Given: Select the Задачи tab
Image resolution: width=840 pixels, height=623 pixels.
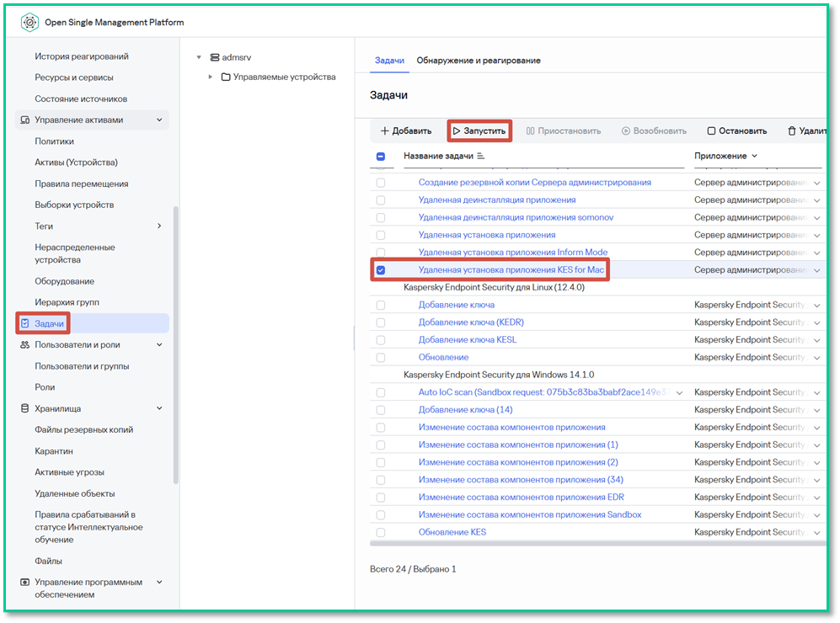Looking at the screenshot, I should [389, 61].
